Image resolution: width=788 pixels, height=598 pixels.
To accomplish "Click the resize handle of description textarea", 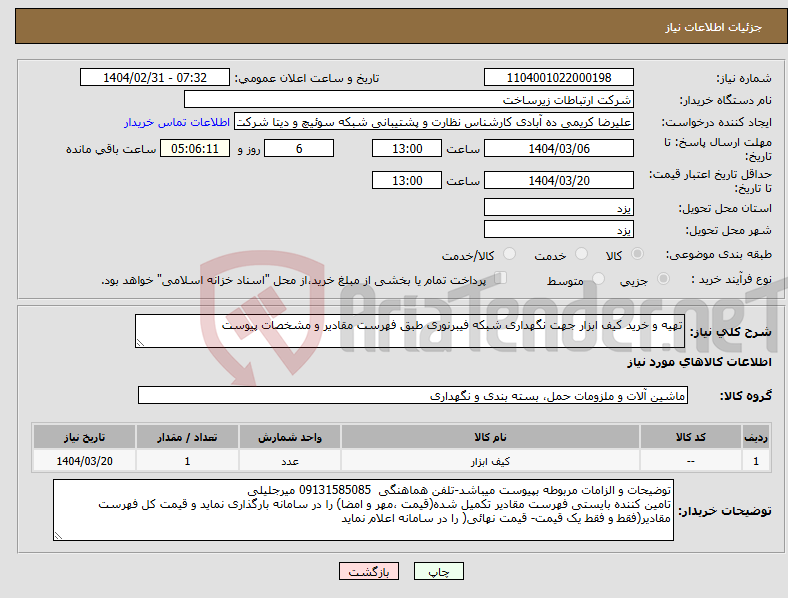I will tap(140, 343).
